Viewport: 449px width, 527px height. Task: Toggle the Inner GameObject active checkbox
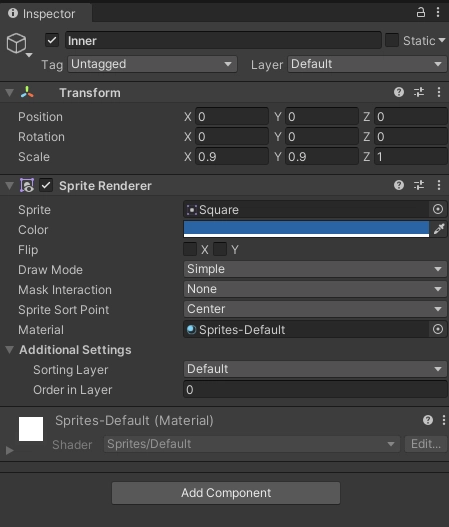coord(52,40)
